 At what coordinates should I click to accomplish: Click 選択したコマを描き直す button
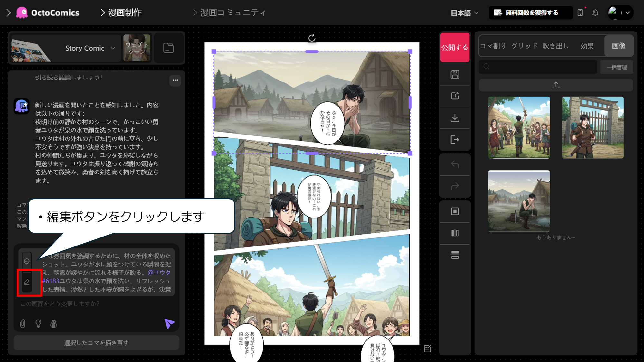[96, 343]
